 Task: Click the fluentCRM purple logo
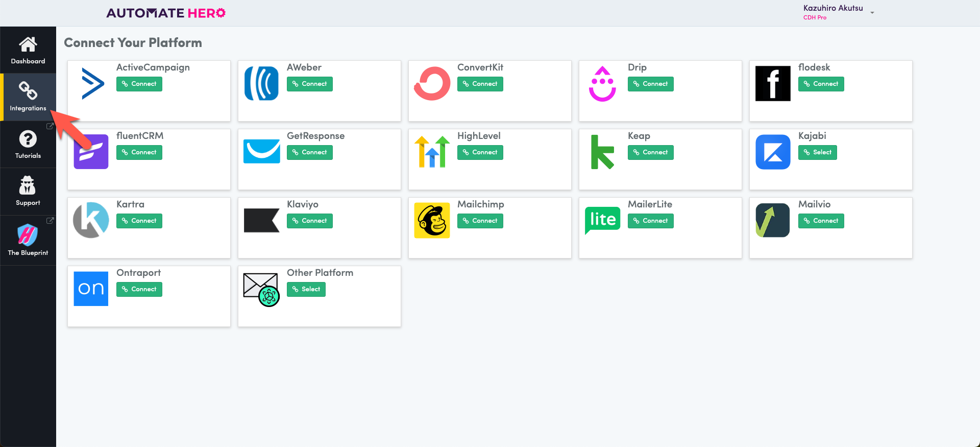(x=91, y=152)
